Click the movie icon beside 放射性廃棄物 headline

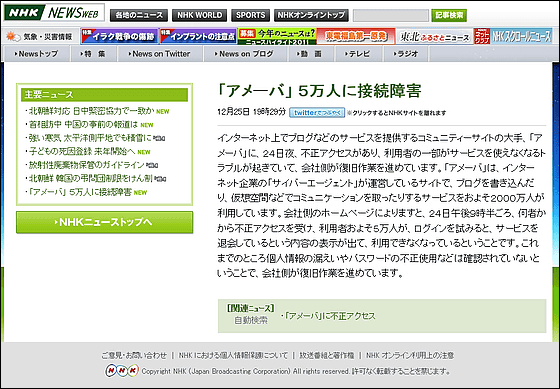click(152, 165)
